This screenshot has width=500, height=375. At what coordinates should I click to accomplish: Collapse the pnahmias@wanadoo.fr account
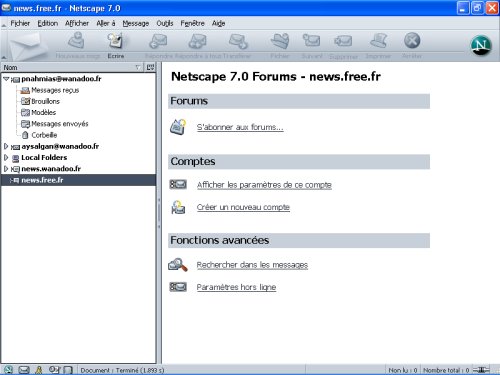click(6, 79)
